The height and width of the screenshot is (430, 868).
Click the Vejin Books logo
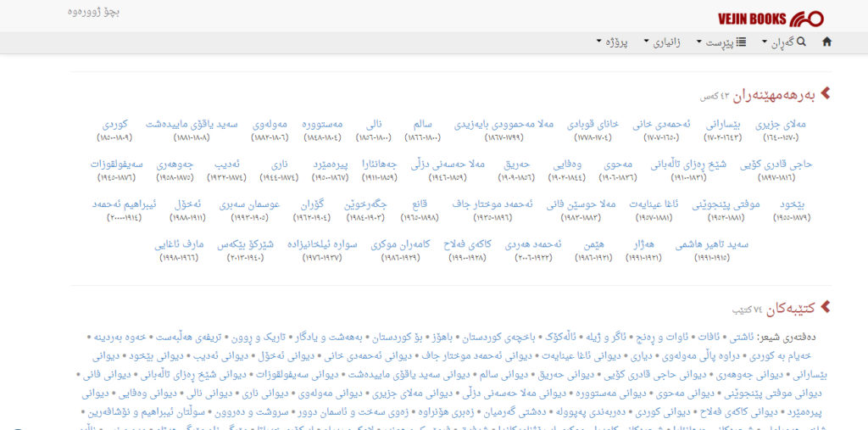pos(770,19)
